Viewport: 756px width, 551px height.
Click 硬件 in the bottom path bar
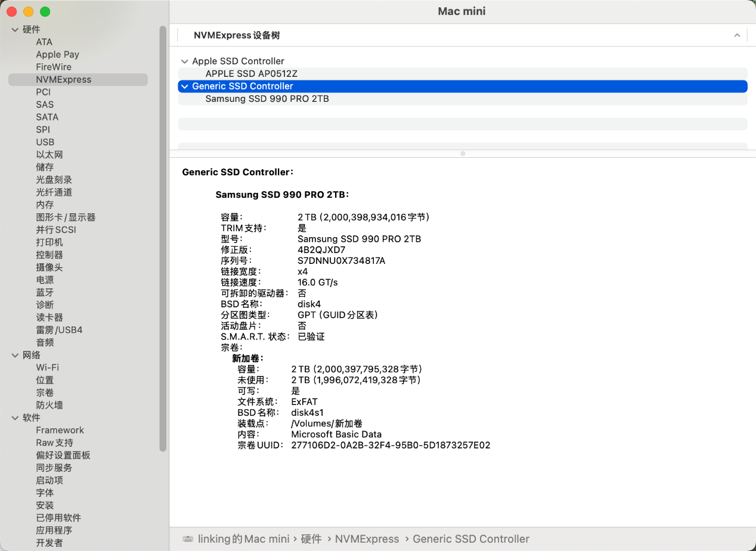pos(311,539)
